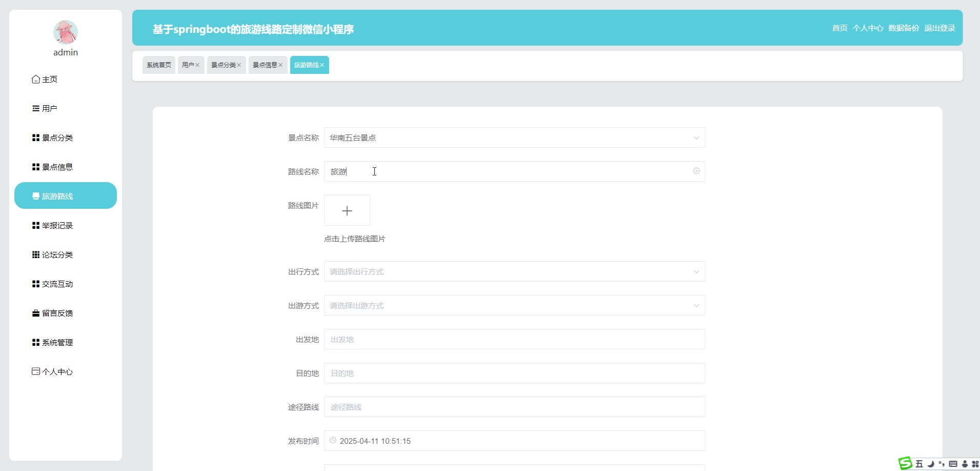
Task: Click 退出登录 to log out
Action: pos(940,28)
